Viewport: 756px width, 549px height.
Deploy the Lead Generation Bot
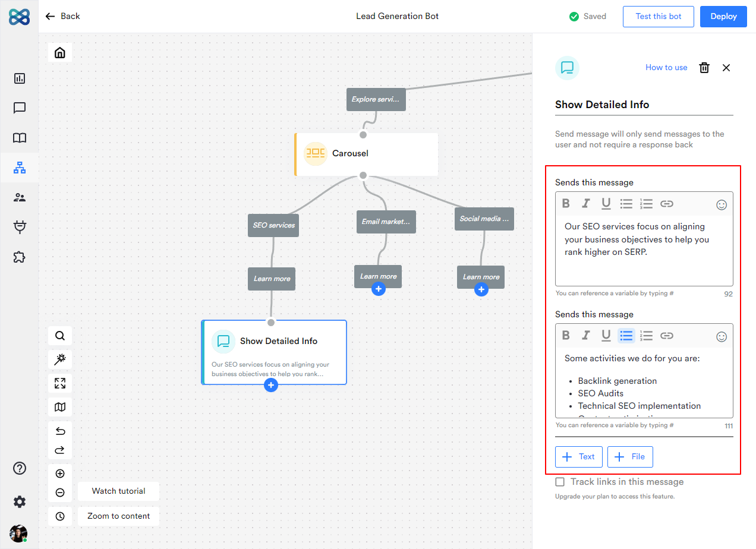(723, 17)
